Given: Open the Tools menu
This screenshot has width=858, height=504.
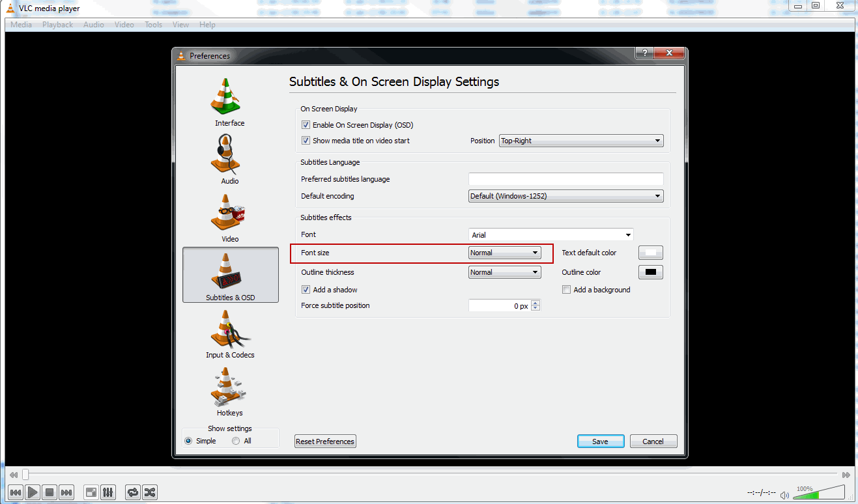Looking at the screenshot, I should pyautogui.click(x=153, y=25).
